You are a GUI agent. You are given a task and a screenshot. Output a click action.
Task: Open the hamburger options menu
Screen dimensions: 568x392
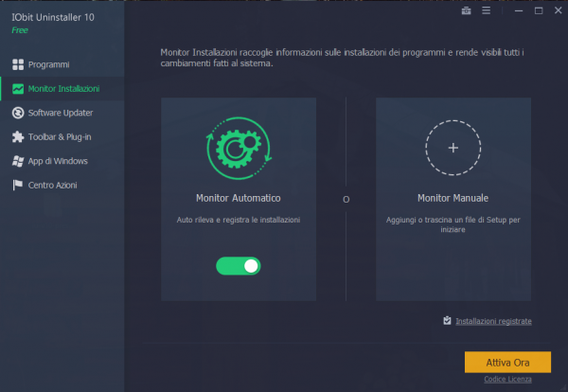(487, 11)
